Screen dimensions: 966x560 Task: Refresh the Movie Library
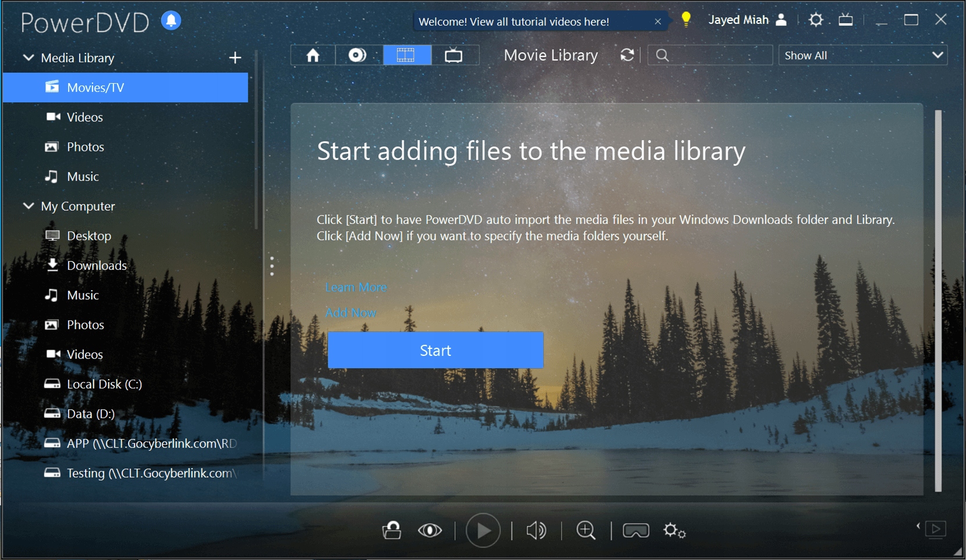627,55
